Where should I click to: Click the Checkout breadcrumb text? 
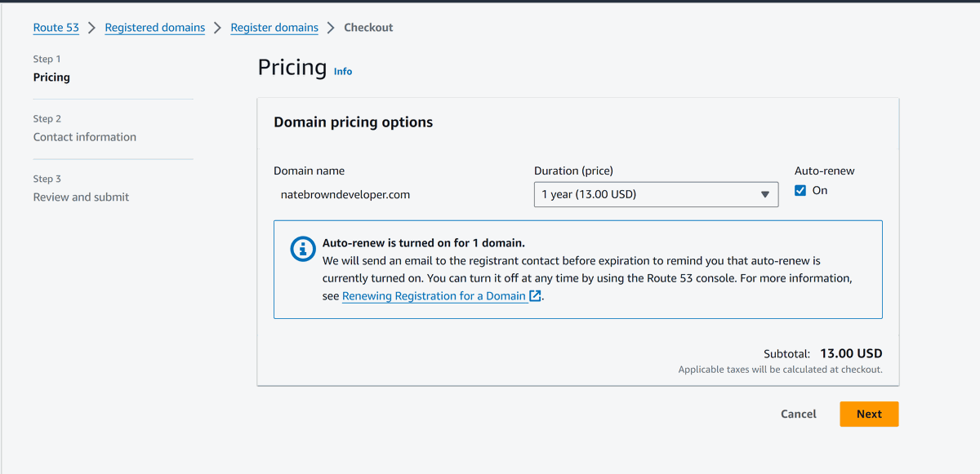click(368, 28)
